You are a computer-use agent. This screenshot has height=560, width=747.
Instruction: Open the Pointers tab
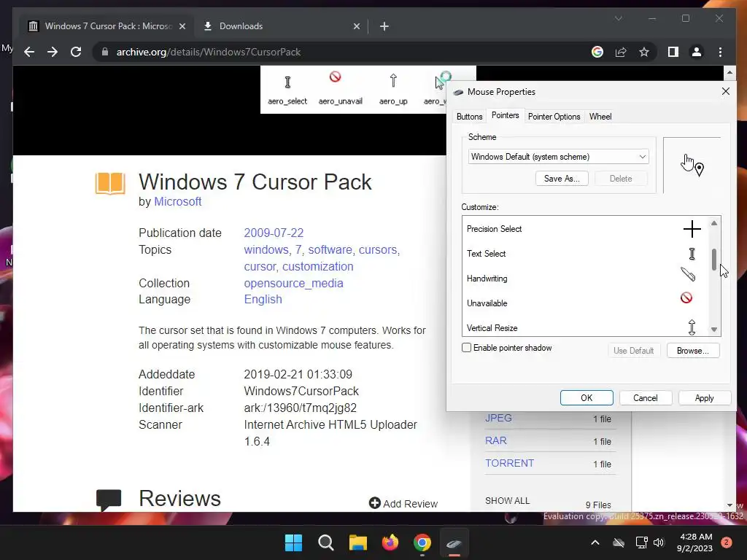point(505,116)
